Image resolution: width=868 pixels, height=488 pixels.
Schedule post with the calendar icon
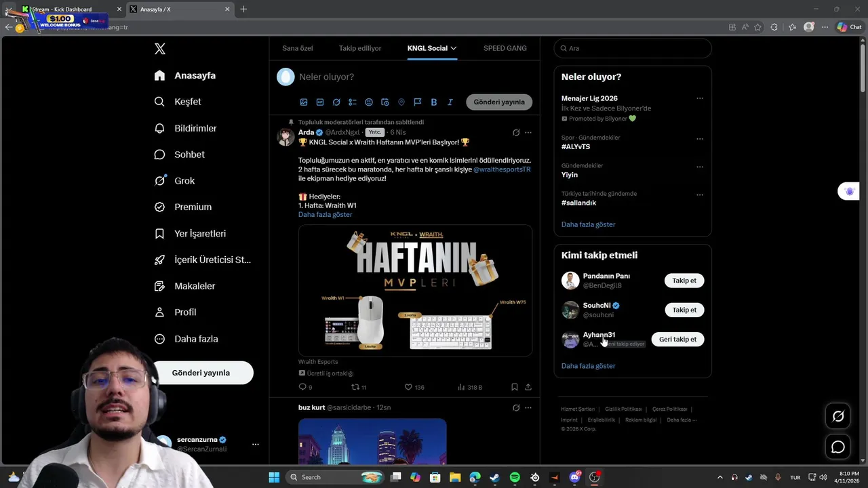[385, 102]
